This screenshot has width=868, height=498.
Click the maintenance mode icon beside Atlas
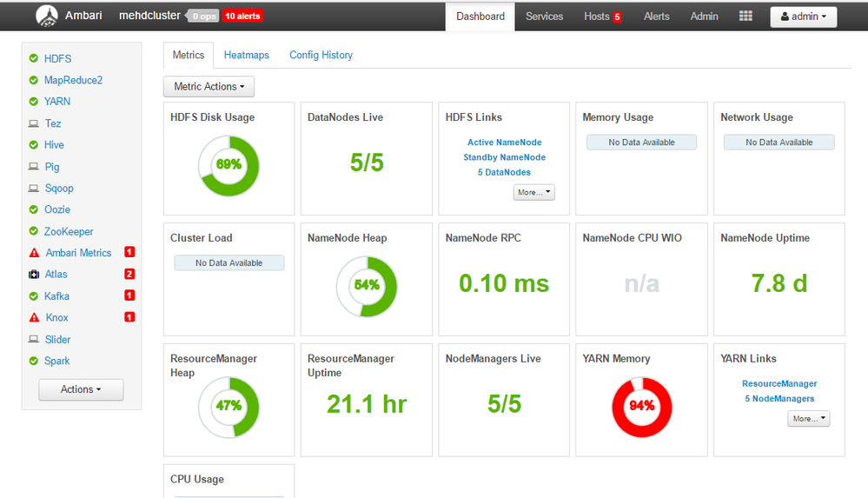tap(34, 275)
